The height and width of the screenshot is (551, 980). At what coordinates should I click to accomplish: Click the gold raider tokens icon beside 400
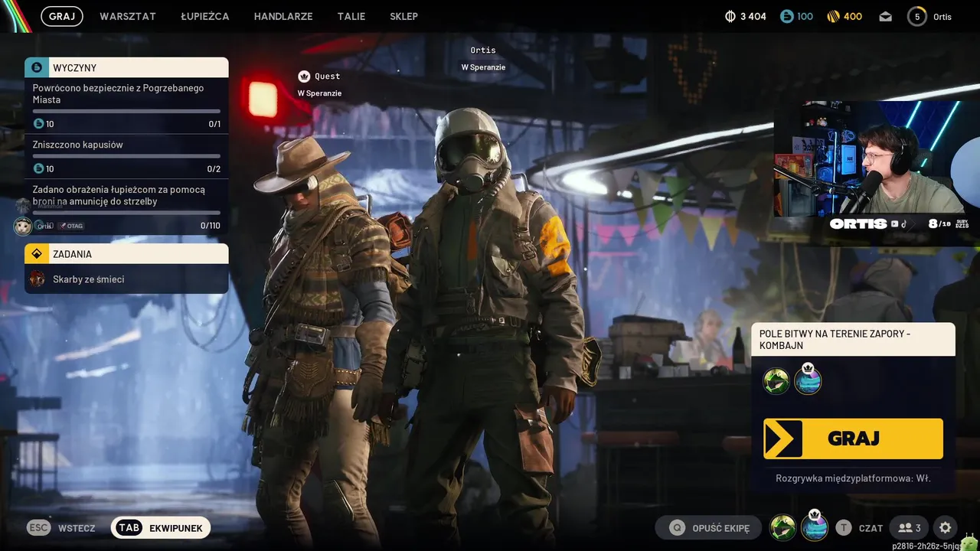pos(833,16)
